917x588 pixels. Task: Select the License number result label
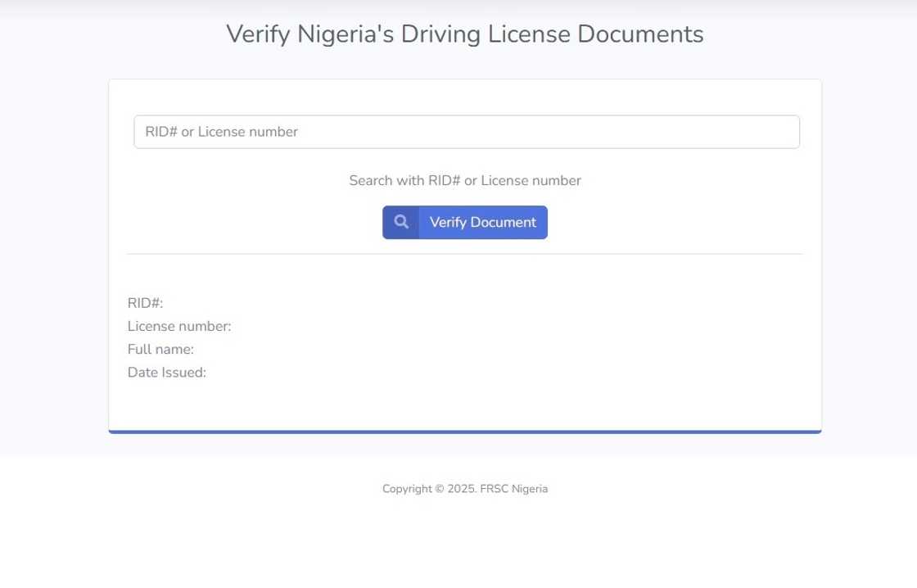tap(179, 326)
